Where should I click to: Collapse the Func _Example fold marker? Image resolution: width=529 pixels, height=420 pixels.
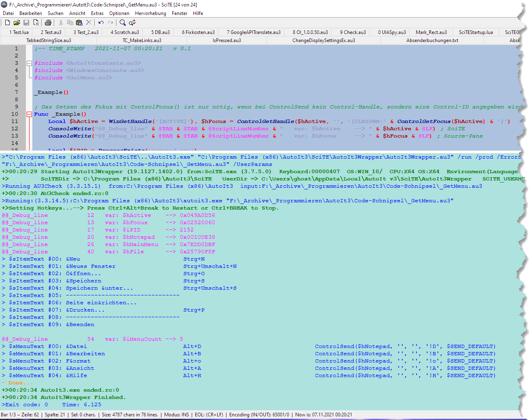[29, 114]
